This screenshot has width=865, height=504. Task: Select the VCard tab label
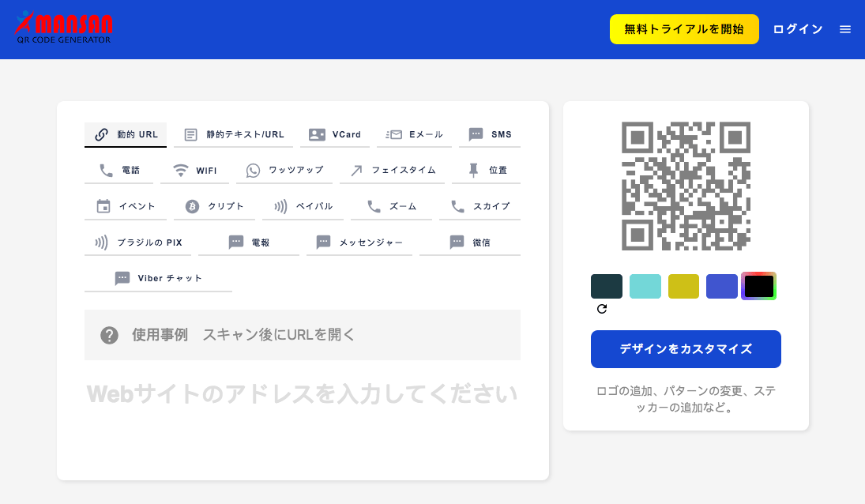[x=347, y=134]
